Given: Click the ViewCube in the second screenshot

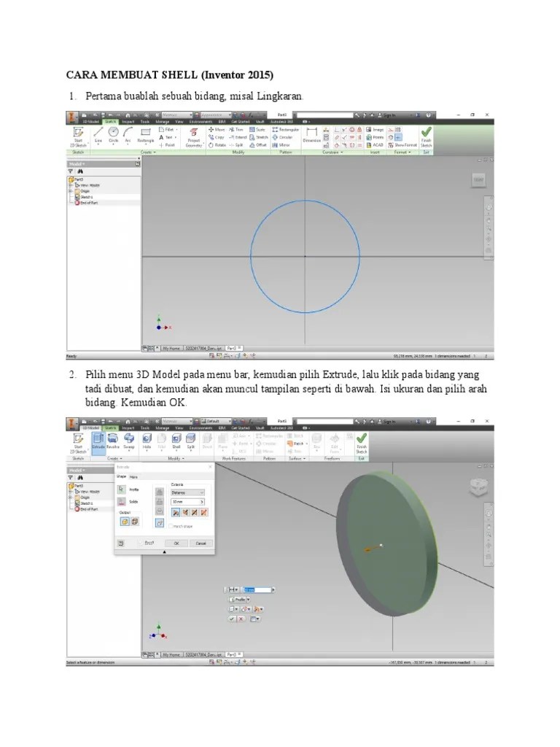Looking at the screenshot, I should [x=478, y=486].
